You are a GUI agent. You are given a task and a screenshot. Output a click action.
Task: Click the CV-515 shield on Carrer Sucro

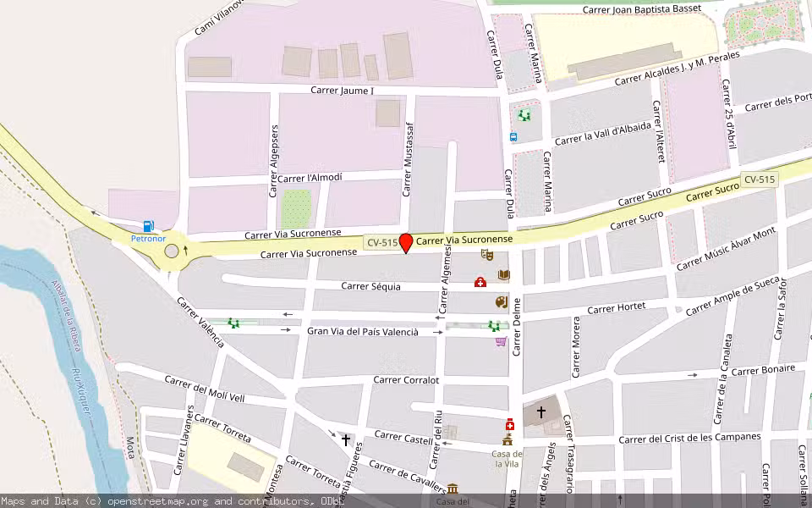click(x=760, y=179)
